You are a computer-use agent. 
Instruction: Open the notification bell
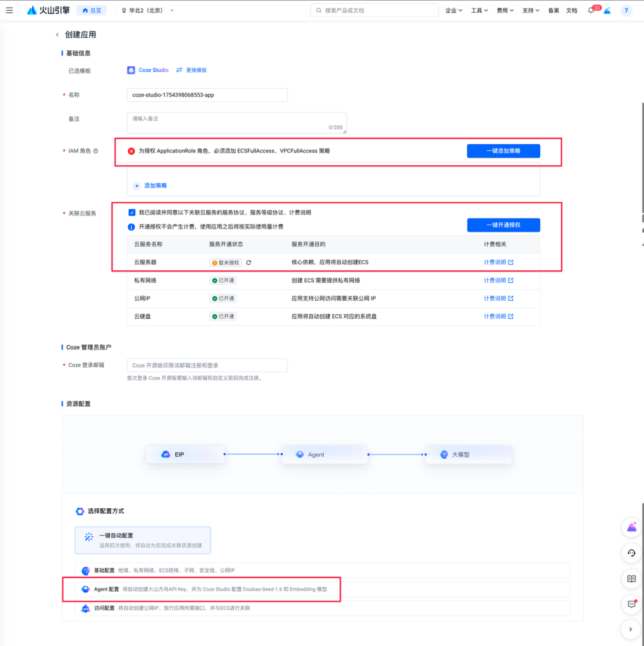click(x=591, y=10)
